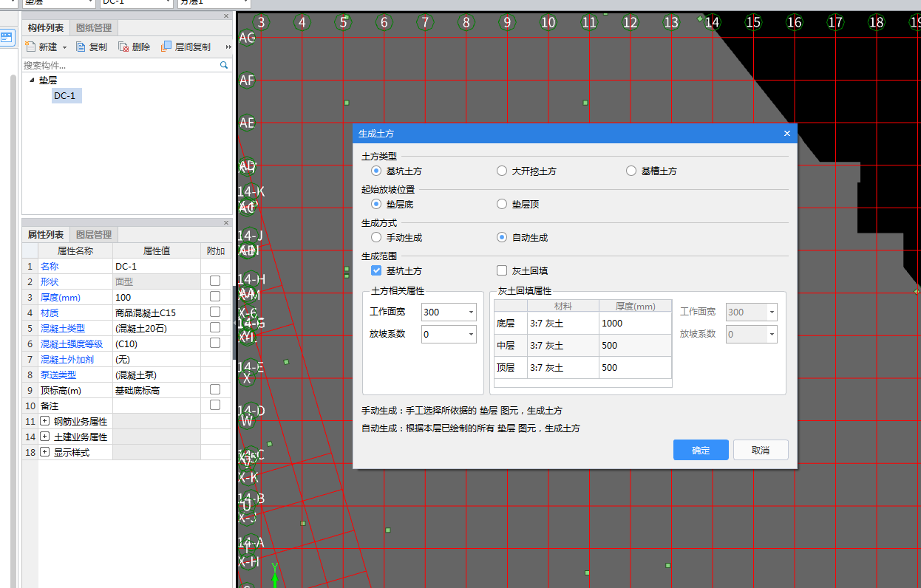Viewport: 921px width, 588px height.
Task: Click the 搜索构件 search field
Action: click(120, 65)
